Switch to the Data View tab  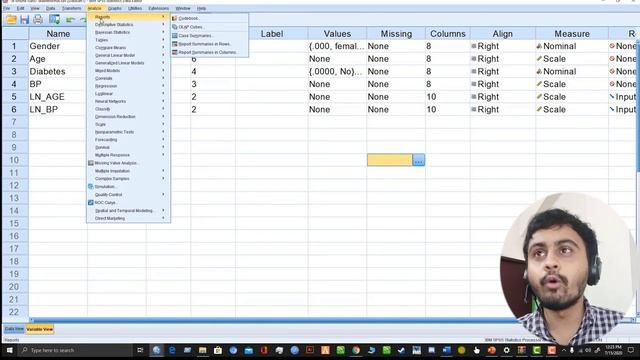pyautogui.click(x=14, y=329)
